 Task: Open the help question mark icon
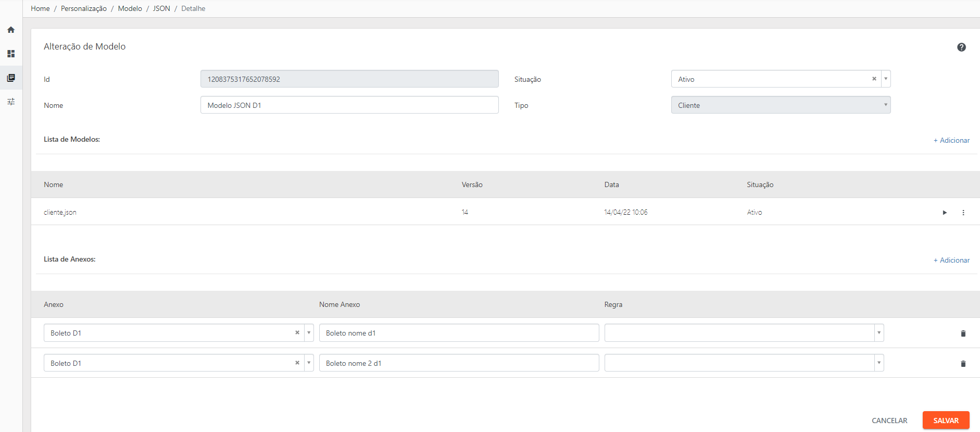[961, 47]
